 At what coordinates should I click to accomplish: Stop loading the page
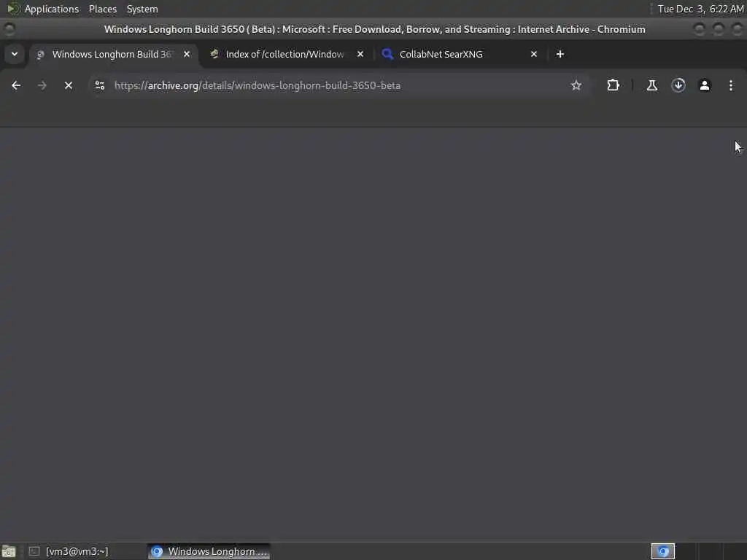(69, 85)
